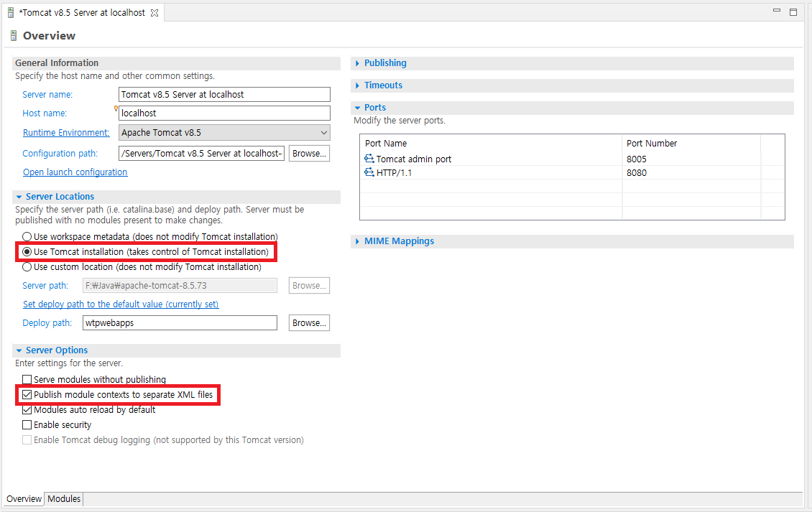The width and height of the screenshot is (812, 512).
Task: Select the 8080 port number cell
Action: (637, 173)
